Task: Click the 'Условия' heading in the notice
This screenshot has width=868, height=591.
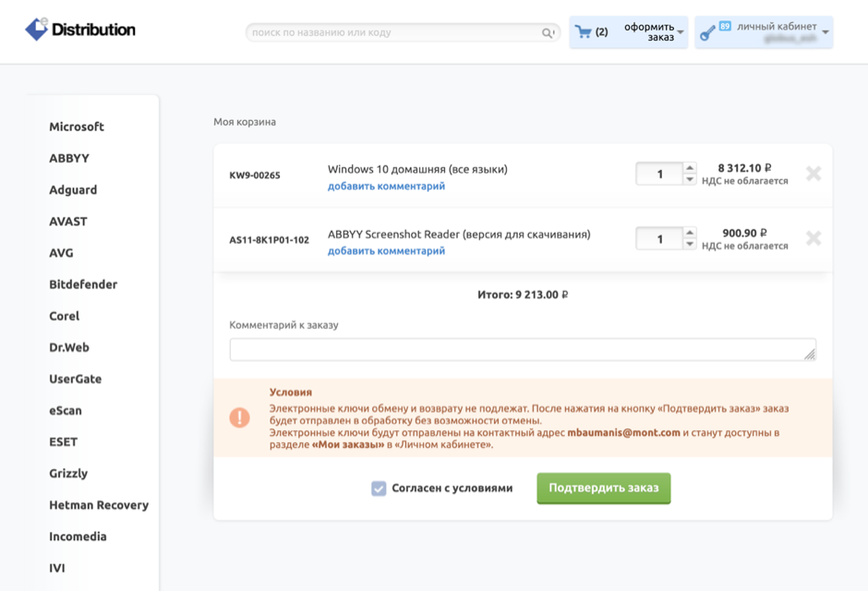Action: [x=291, y=392]
